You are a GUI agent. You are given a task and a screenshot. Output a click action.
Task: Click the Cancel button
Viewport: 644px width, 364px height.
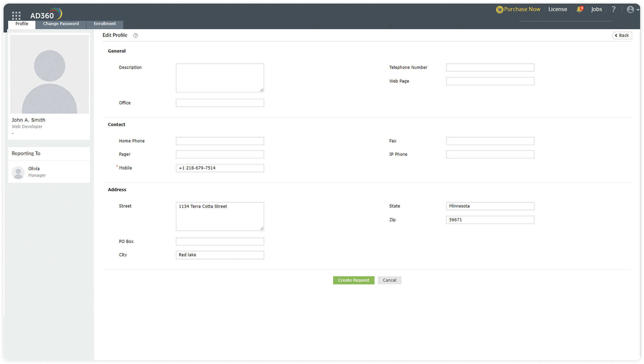coord(389,280)
